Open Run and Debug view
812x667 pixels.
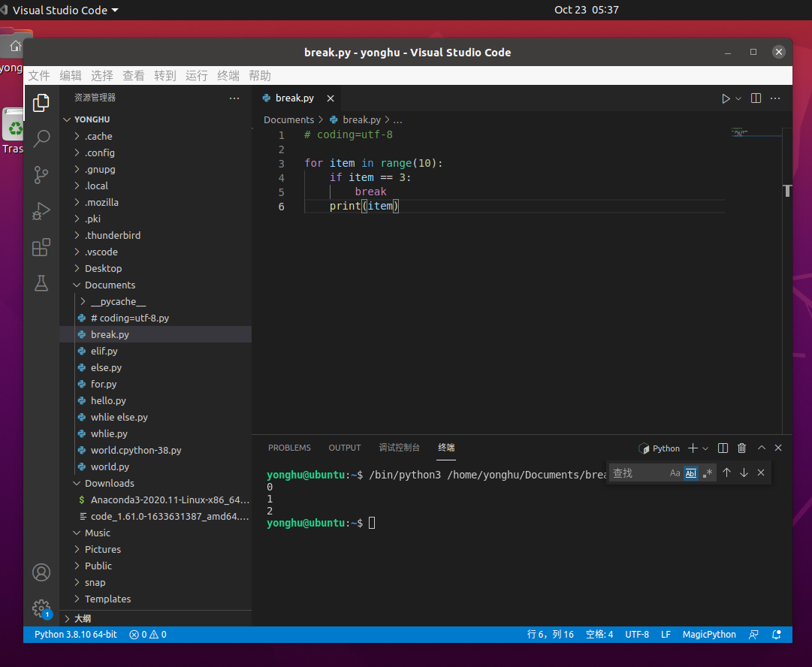click(41, 211)
